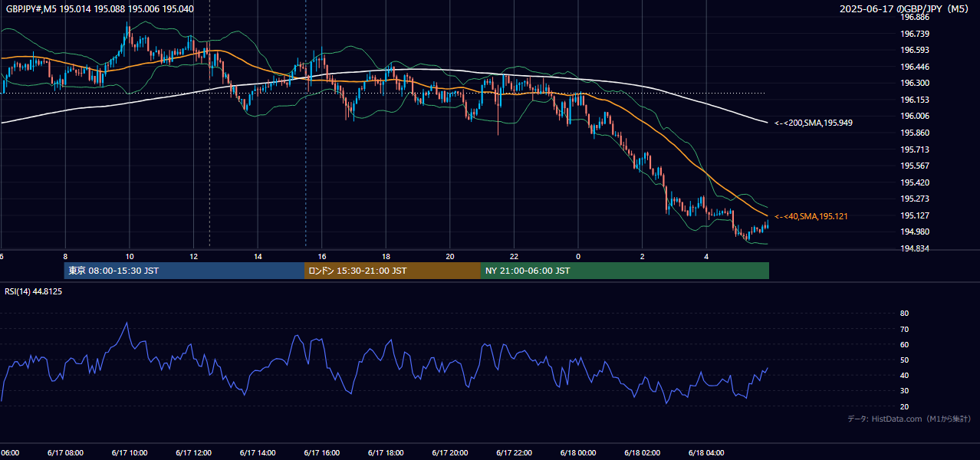Click the 195.420 price axis label

point(914,182)
